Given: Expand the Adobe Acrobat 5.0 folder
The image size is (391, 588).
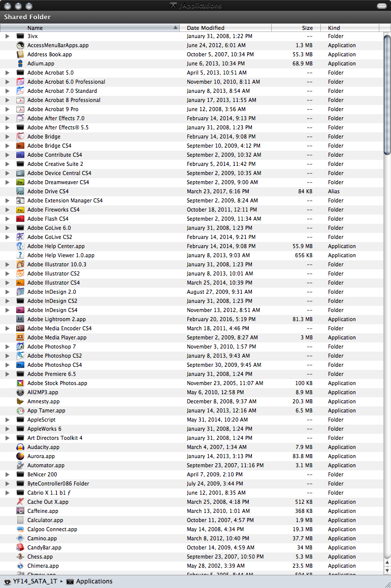Looking at the screenshot, I should (x=7, y=73).
